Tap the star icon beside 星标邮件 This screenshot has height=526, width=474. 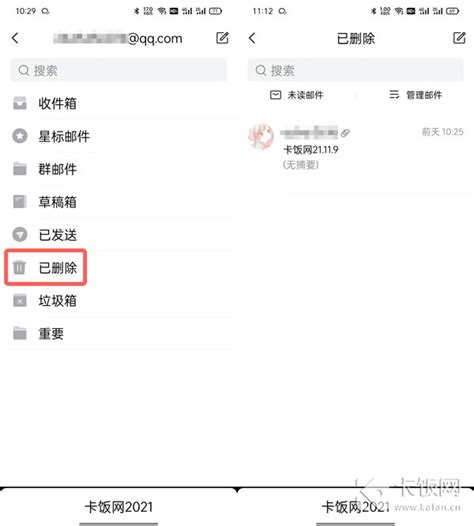point(20,136)
